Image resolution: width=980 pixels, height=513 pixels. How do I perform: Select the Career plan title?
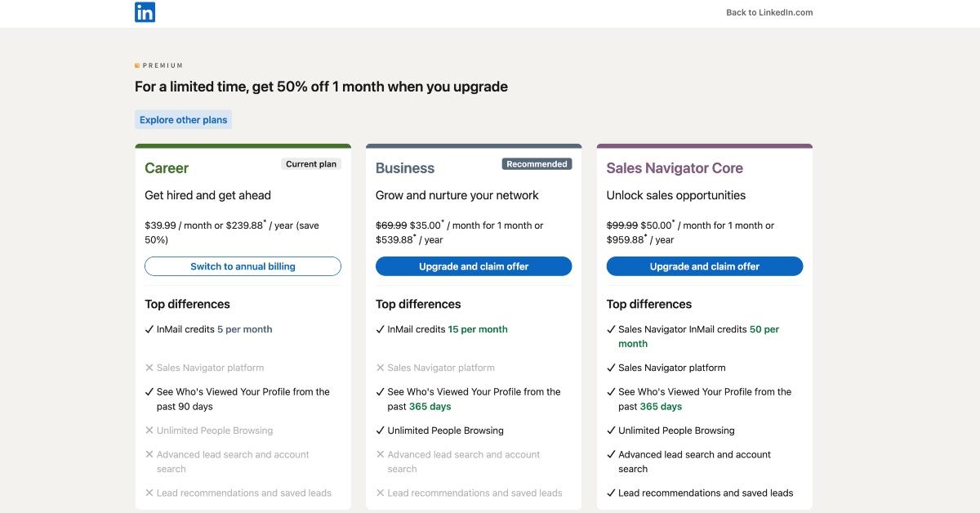click(x=167, y=168)
